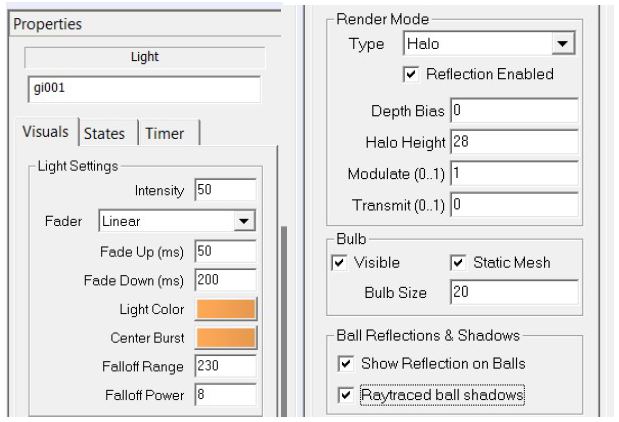Select the Halo Height value field
The width and height of the screenshot is (619, 422).
tap(514, 142)
